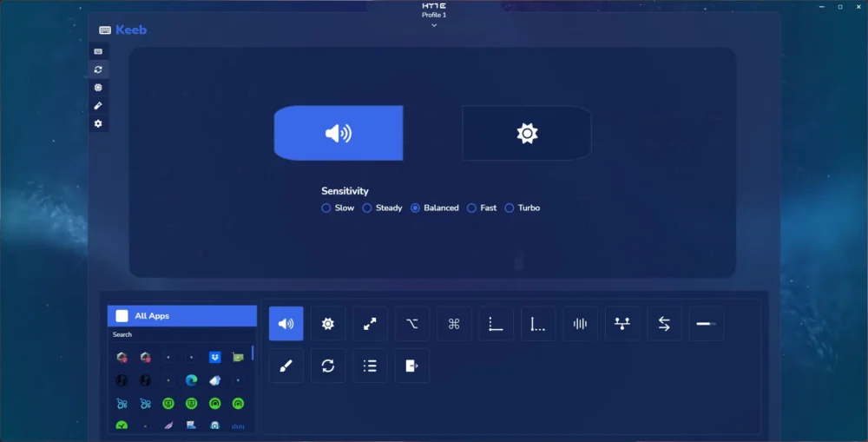This screenshot has height=442, width=868.
Task: Click the Keeb title text
Action: pos(131,30)
